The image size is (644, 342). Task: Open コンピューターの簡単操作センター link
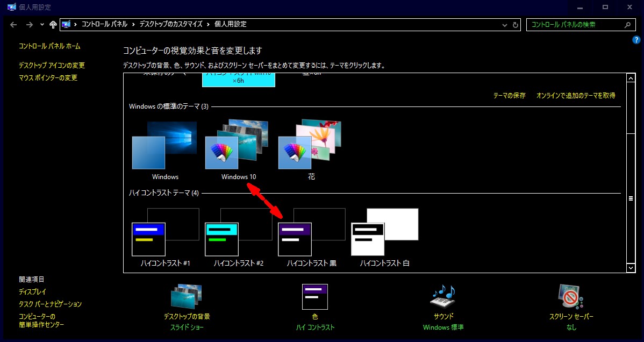click(41, 320)
